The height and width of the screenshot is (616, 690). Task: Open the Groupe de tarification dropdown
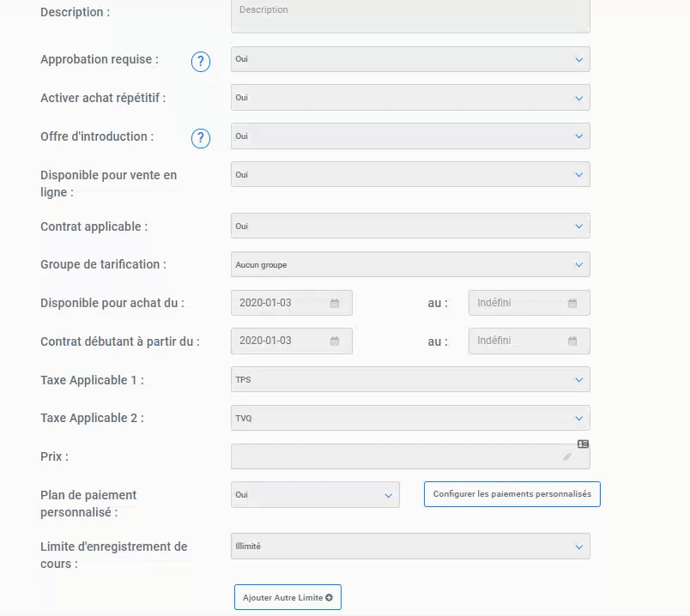click(x=410, y=264)
